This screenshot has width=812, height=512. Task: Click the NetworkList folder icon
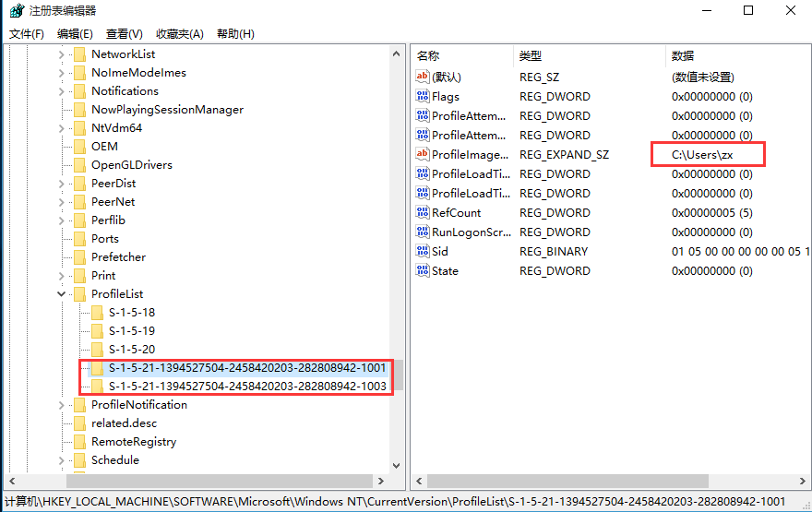[x=79, y=54]
